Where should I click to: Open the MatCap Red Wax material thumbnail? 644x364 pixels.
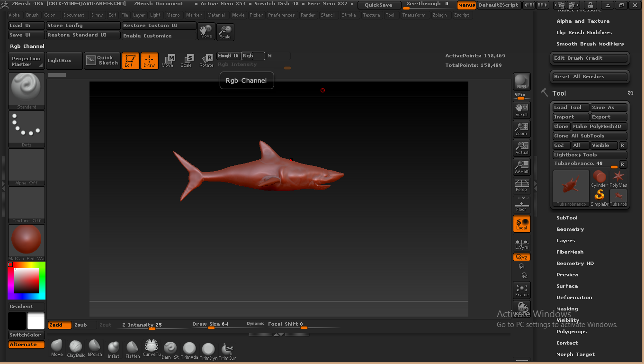coord(27,243)
